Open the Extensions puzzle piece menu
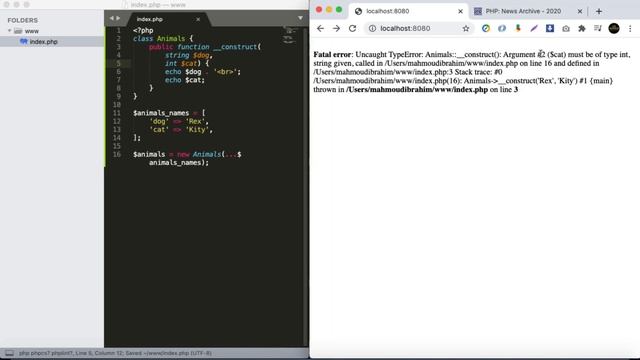This screenshot has height=360, width=640. (x=582, y=28)
